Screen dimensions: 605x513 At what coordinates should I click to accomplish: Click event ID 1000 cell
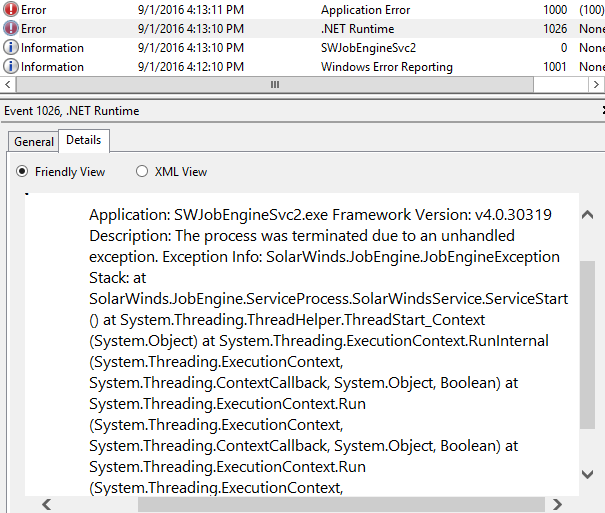[555, 10]
